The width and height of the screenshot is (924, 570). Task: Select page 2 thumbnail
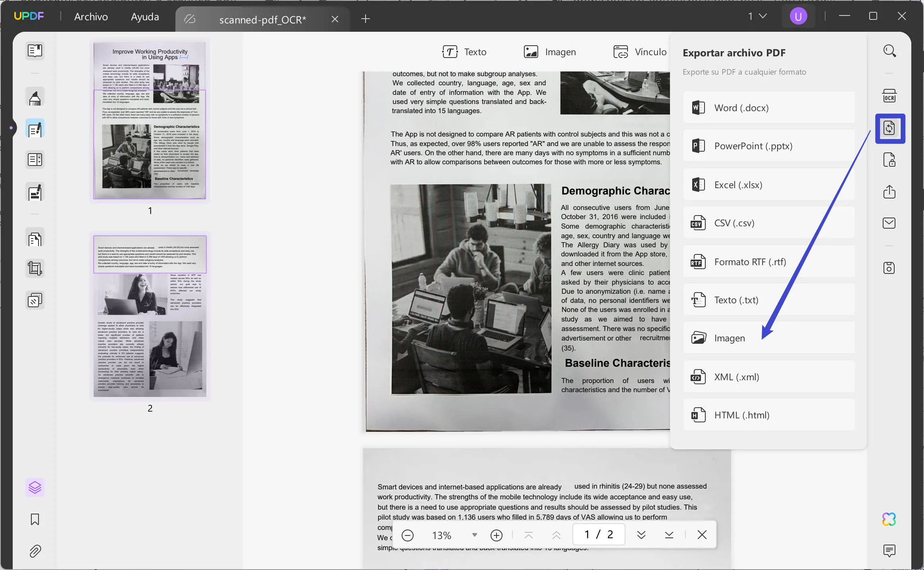pos(150,316)
